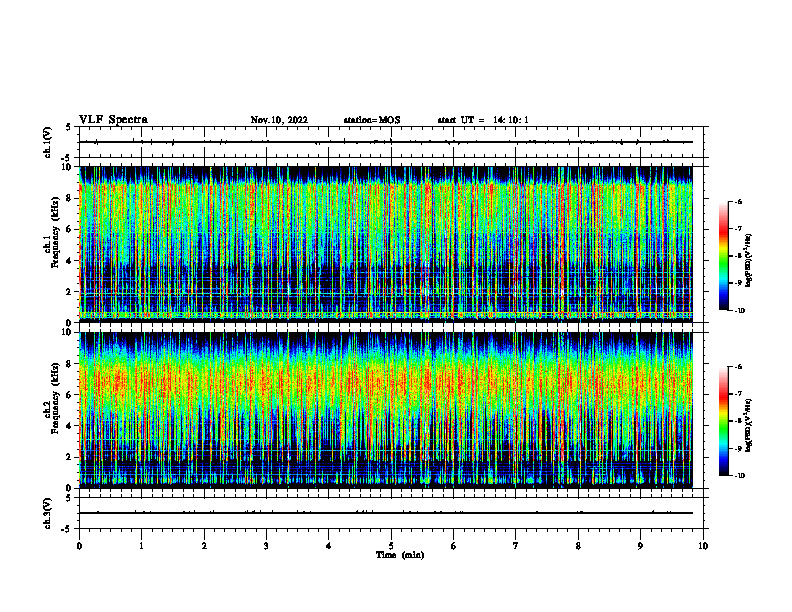This screenshot has height=612, width=792.
Task: Click the time axis tick label '1'
Action: pos(142,546)
